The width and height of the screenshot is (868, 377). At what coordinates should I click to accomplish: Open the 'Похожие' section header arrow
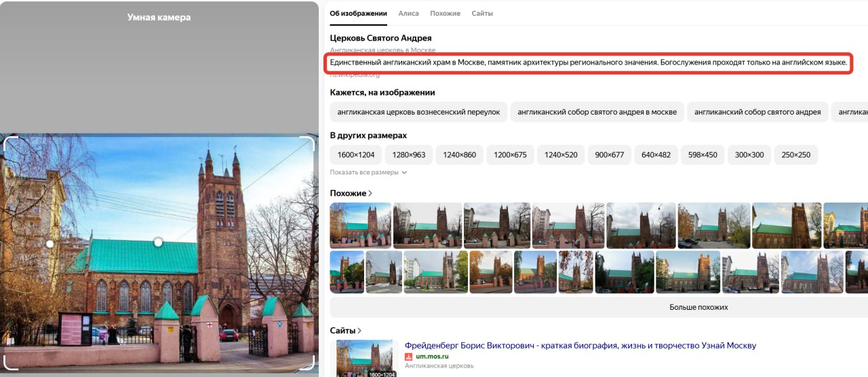(x=370, y=193)
